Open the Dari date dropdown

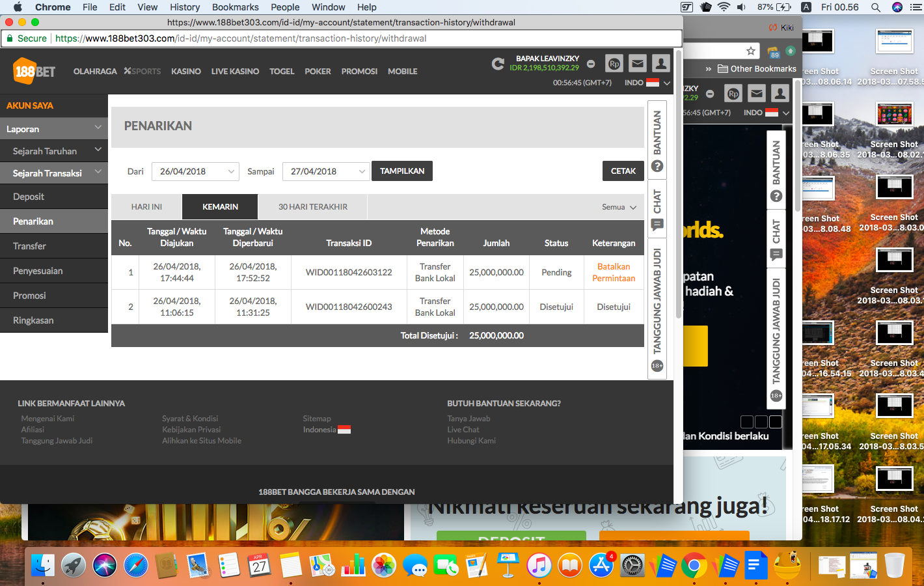coord(195,171)
